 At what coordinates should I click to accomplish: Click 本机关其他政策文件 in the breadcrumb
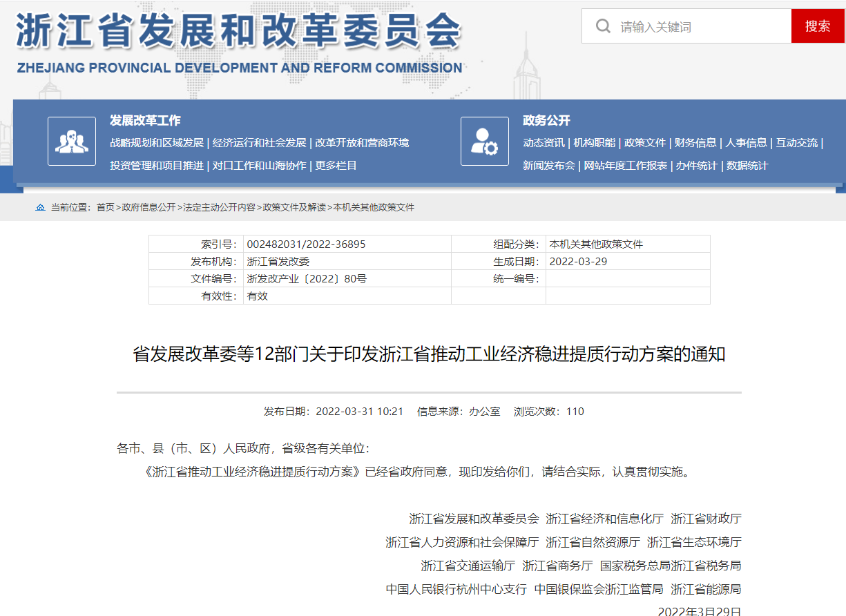pyautogui.click(x=374, y=207)
